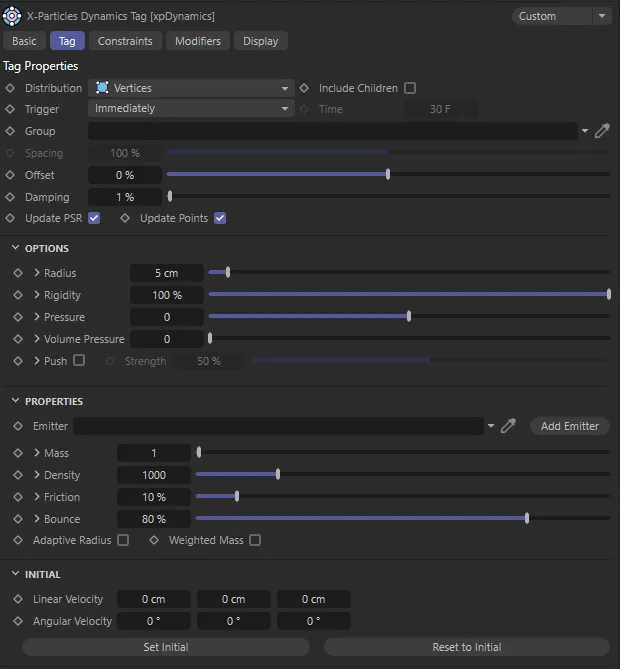Viewport: 620px width, 669px height.
Task: Open the Trigger Immediately dropdown
Action: [x=191, y=109]
